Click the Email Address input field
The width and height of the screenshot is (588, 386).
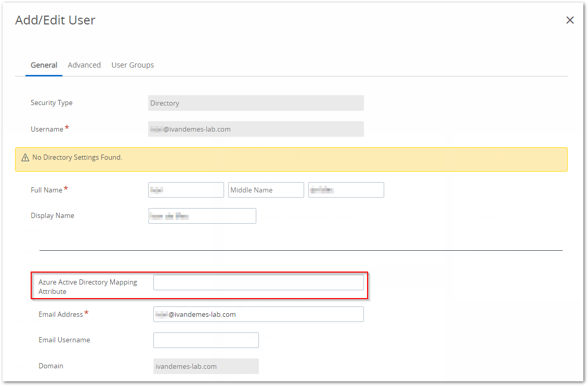click(x=258, y=314)
